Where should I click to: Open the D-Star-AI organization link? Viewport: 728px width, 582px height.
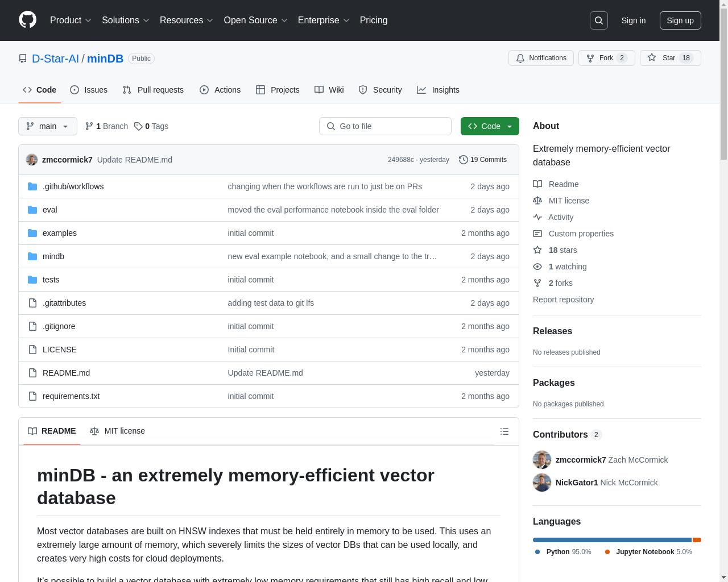55,59
